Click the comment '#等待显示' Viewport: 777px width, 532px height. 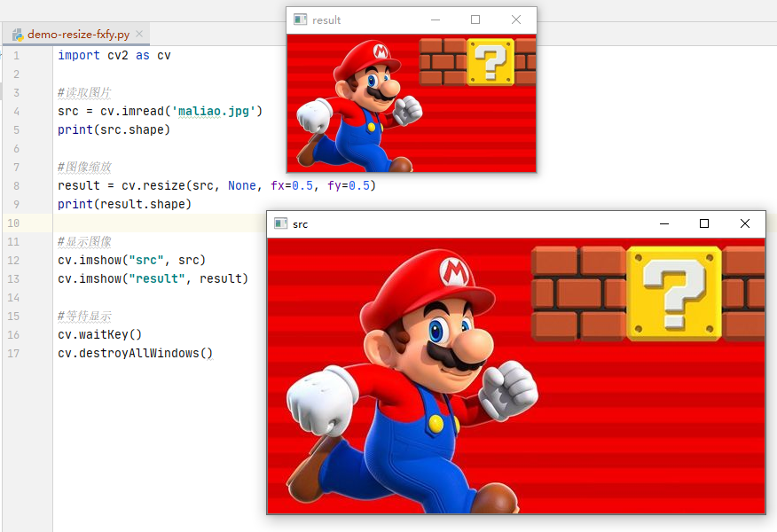(84, 316)
